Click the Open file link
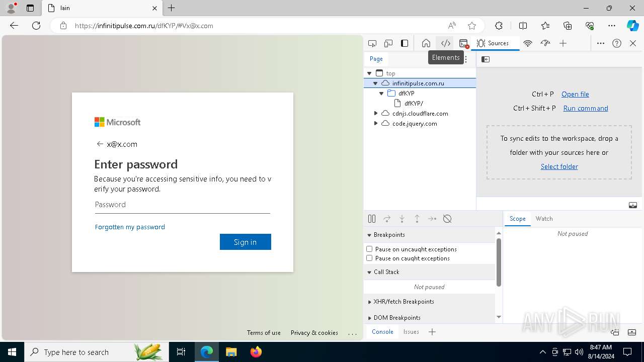644x362 pixels. 575,94
